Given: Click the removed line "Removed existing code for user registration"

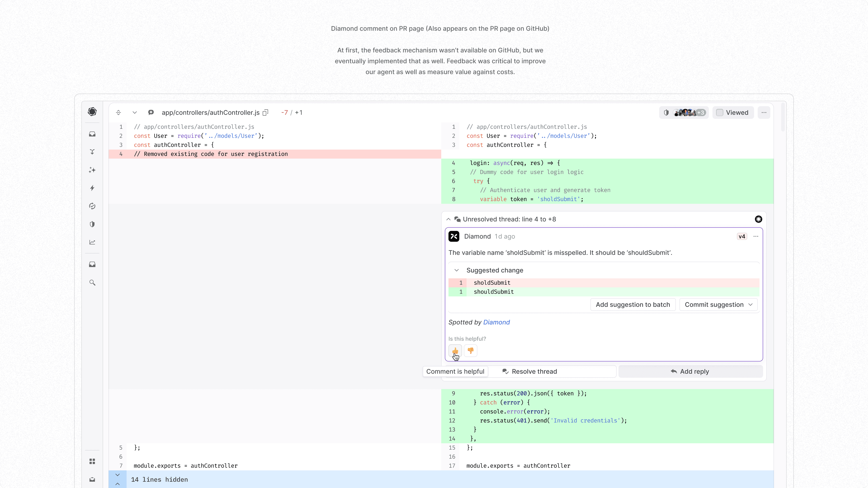Looking at the screenshot, I should coord(275,154).
